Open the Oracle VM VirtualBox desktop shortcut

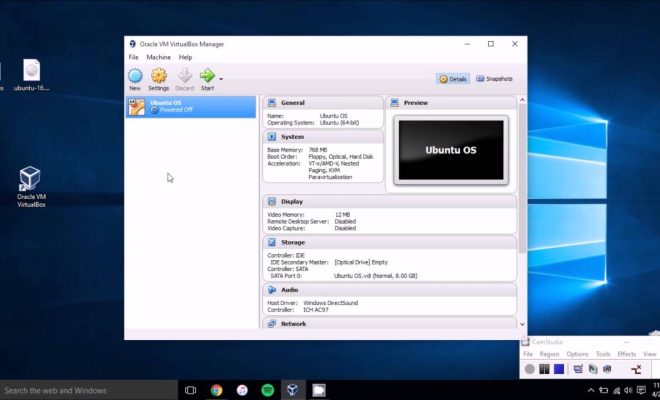pyautogui.click(x=31, y=187)
